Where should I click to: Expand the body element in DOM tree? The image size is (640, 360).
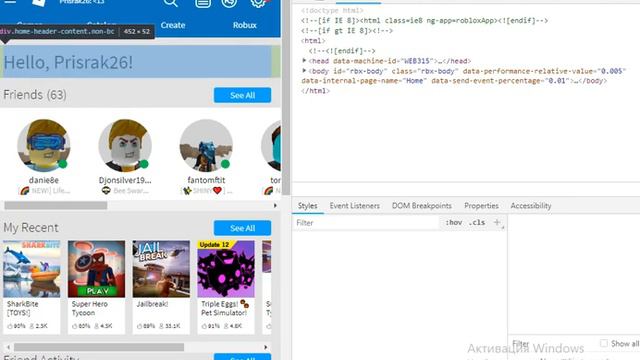click(304, 71)
